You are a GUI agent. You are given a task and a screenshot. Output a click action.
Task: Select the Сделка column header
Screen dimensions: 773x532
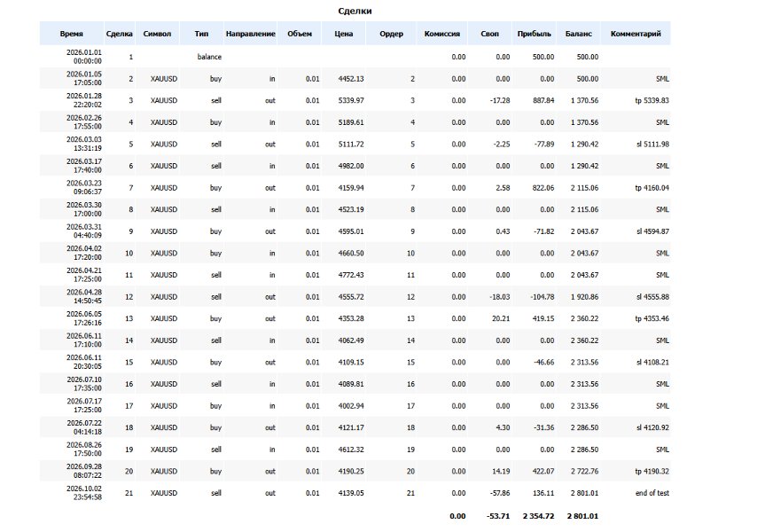point(120,34)
